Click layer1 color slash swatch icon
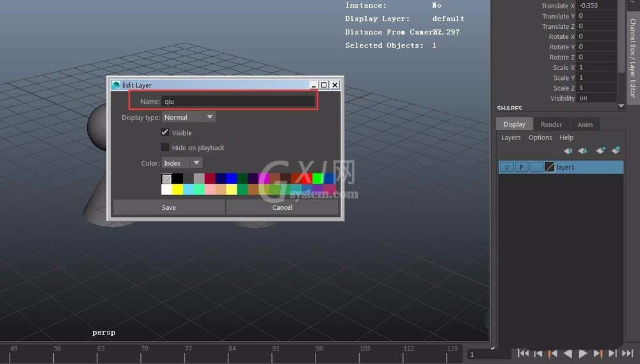 [x=550, y=168]
